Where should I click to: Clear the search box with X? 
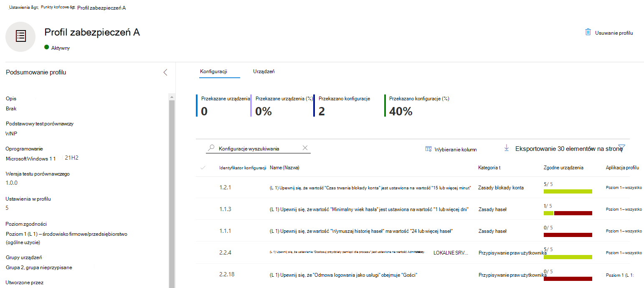pos(305,148)
